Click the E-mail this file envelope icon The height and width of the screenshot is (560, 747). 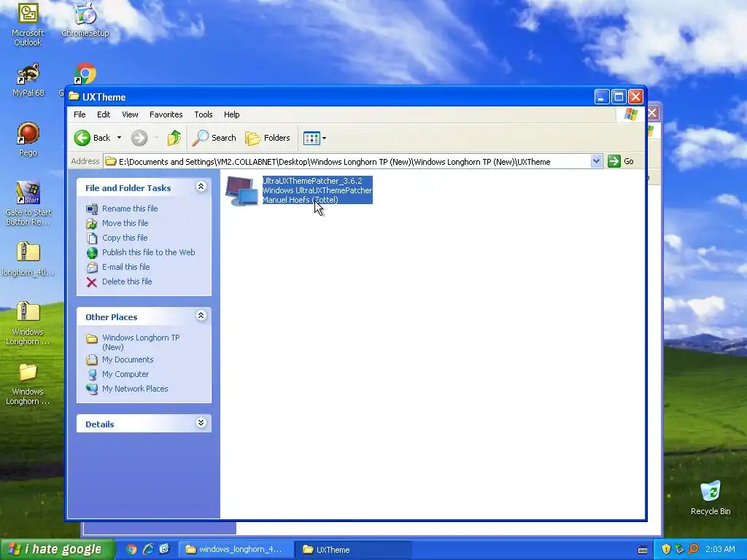(92, 267)
